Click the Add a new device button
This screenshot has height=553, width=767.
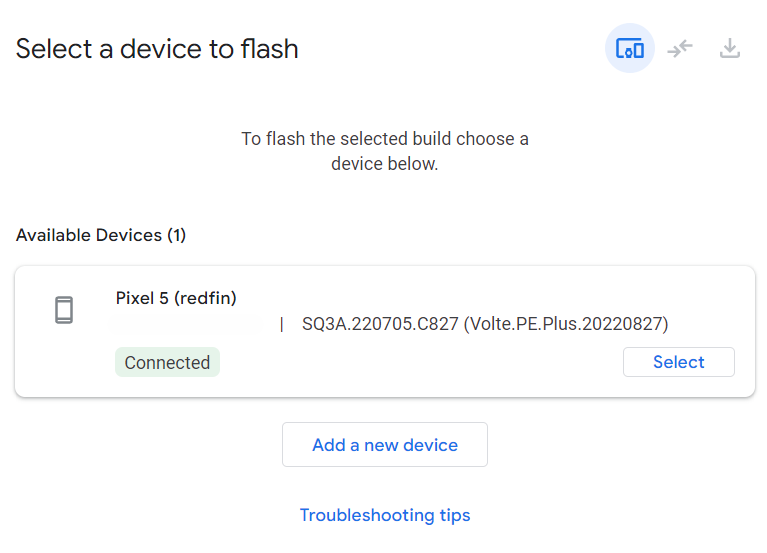(385, 445)
